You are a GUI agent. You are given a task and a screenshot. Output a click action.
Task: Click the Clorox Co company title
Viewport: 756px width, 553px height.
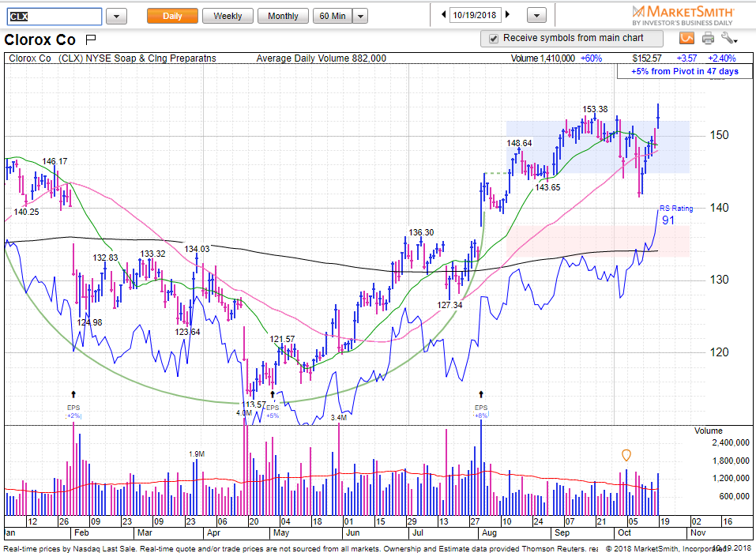(x=40, y=39)
